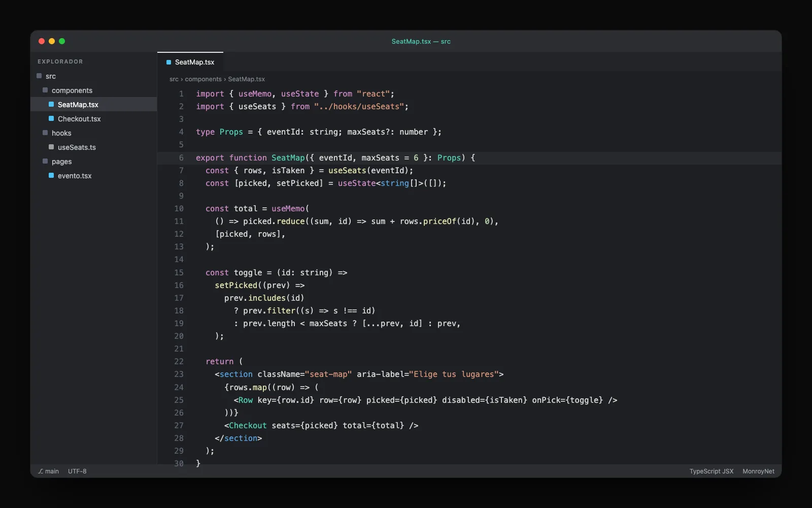Click the toggle constant on line 15

[x=248, y=273]
